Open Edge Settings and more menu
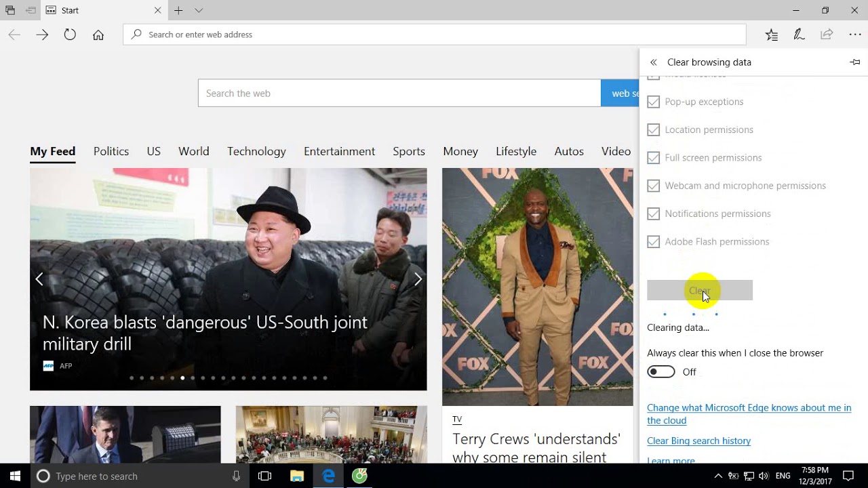 pos(854,35)
